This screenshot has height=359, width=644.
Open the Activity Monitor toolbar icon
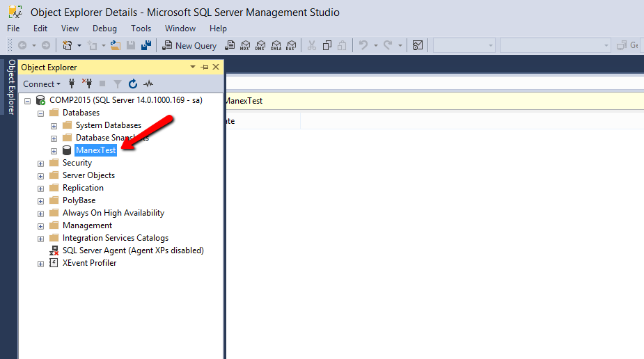click(418, 45)
